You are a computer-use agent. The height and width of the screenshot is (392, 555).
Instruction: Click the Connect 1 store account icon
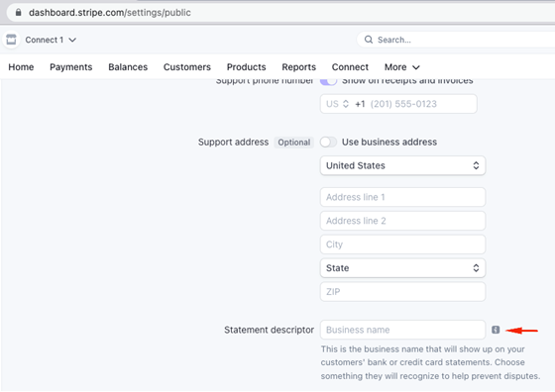coord(11,40)
